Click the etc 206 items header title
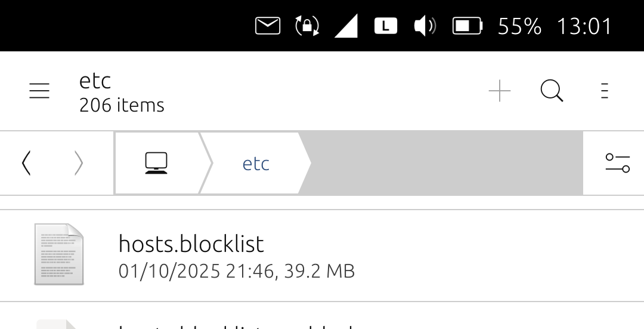Screen dimensions: 644x329 point(122,93)
